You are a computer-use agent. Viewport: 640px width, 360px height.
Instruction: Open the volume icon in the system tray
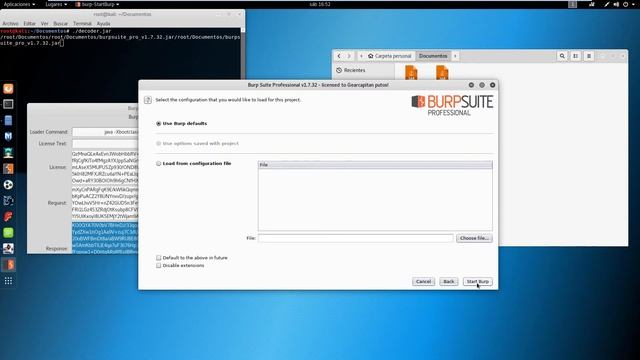coord(616,4)
